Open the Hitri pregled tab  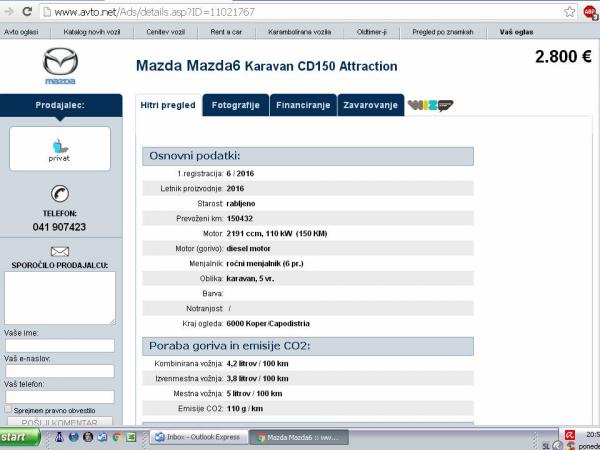168,105
